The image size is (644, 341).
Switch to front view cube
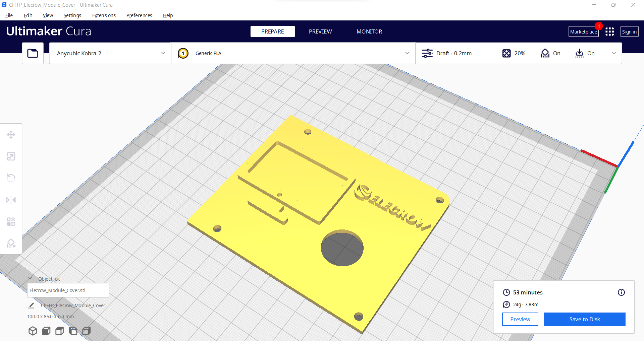[46, 331]
